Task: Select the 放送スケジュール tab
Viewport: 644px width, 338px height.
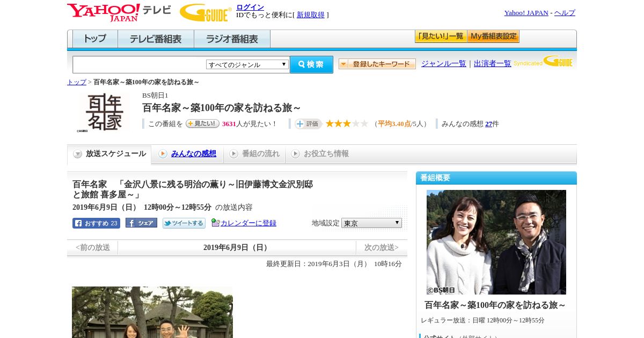Action: [x=109, y=154]
